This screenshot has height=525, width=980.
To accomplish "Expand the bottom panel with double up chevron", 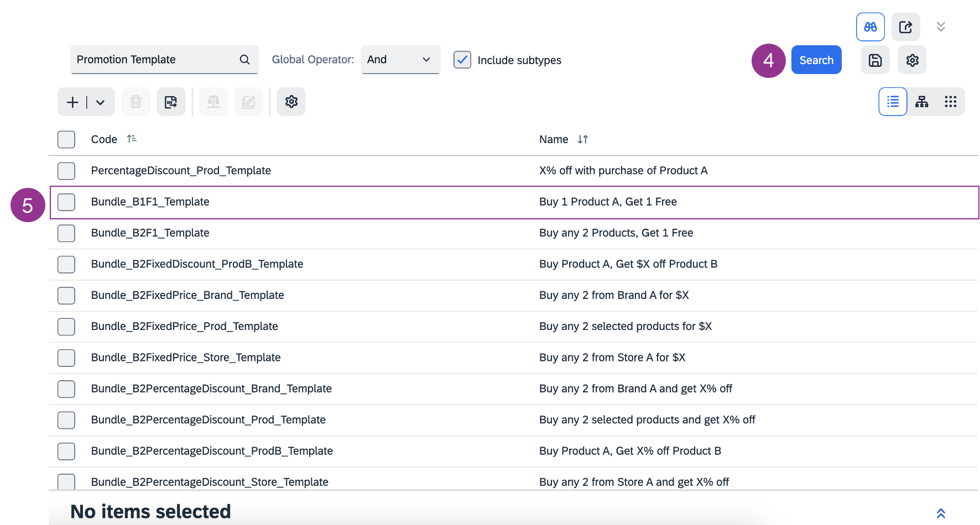I will [x=940, y=513].
